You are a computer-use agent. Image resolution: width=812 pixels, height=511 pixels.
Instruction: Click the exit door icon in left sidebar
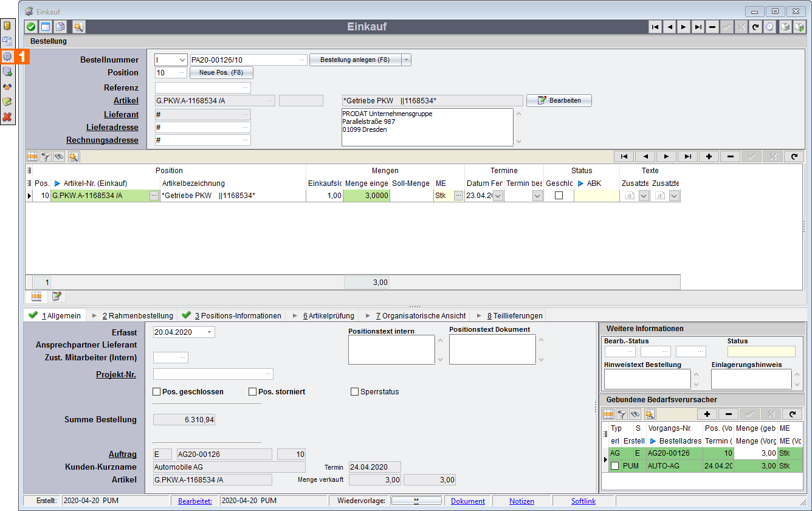click(7, 26)
